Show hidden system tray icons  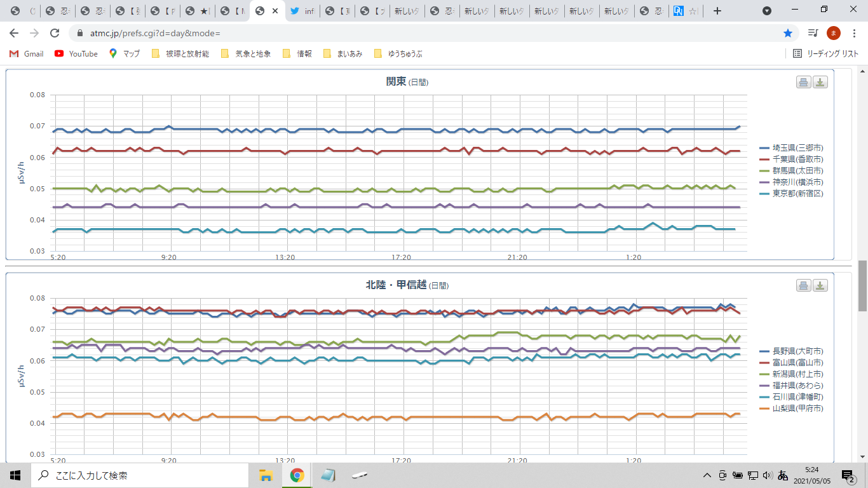click(707, 475)
